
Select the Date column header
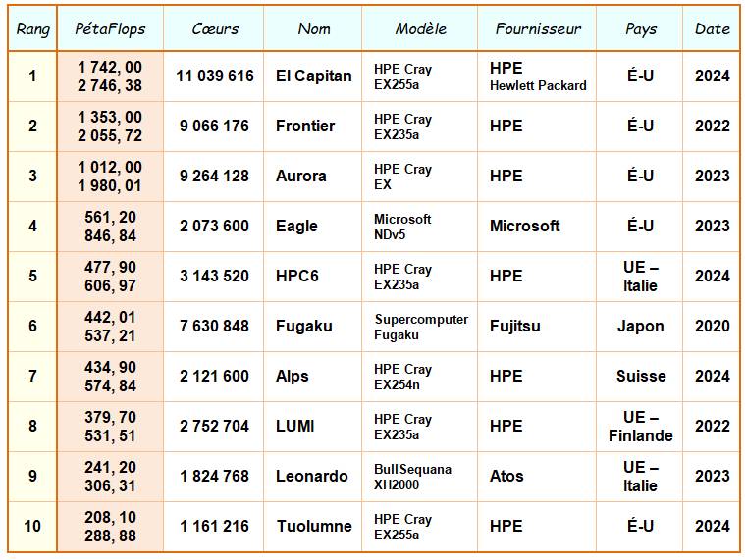(x=712, y=29)
